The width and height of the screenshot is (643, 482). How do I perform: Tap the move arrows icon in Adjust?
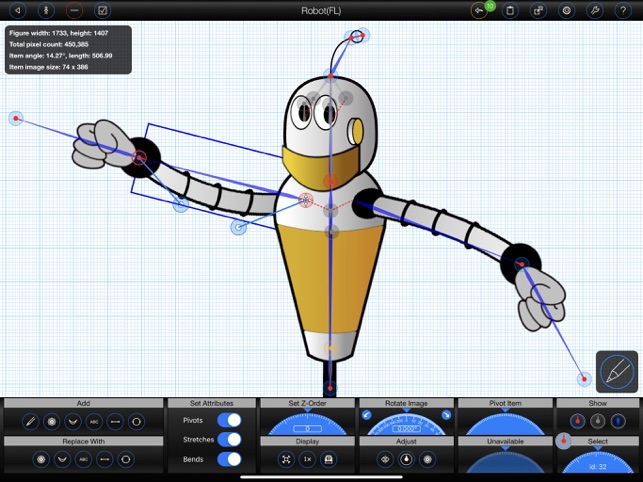pos(385,459)
